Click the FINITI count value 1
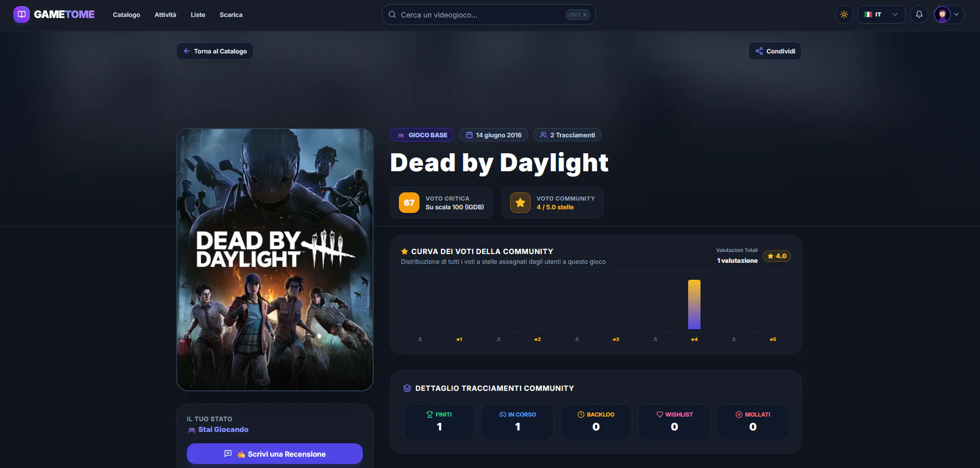The width and height of the screenshot is (980, 468). pos(439,427)
